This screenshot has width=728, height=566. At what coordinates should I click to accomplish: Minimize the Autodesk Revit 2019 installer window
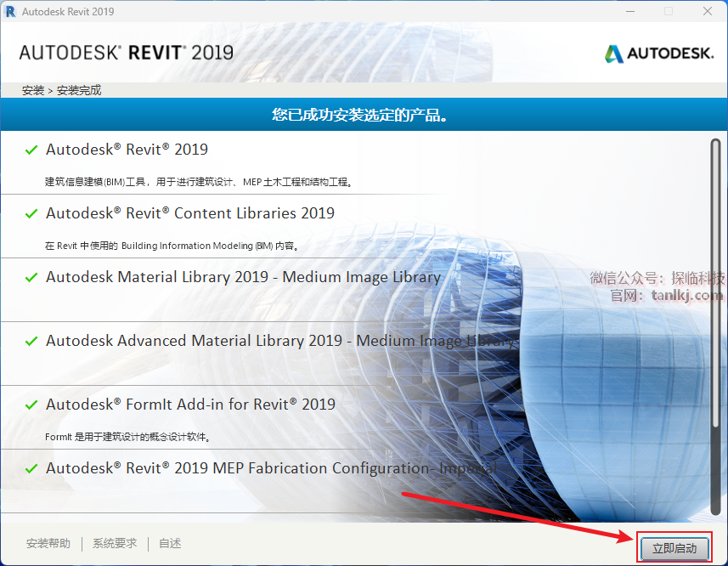pos(629,12)
